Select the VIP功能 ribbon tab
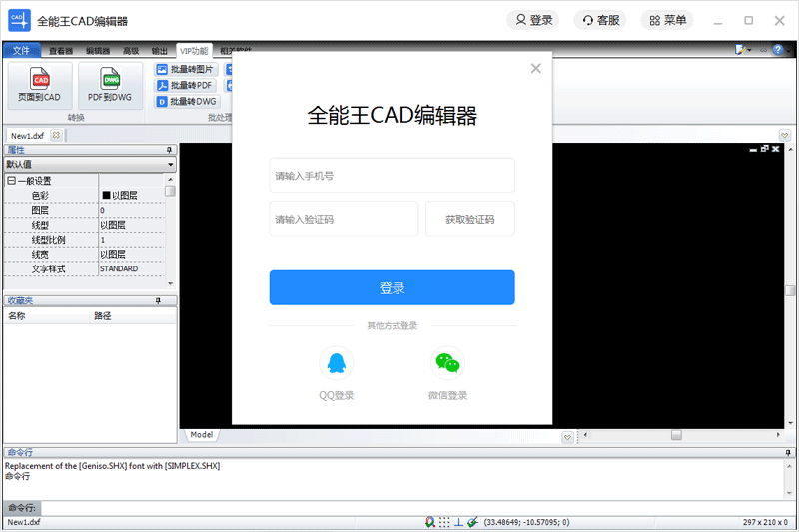The width and height of the screenshot is (799, 532). pyautogui.click(x=194, y=51)
